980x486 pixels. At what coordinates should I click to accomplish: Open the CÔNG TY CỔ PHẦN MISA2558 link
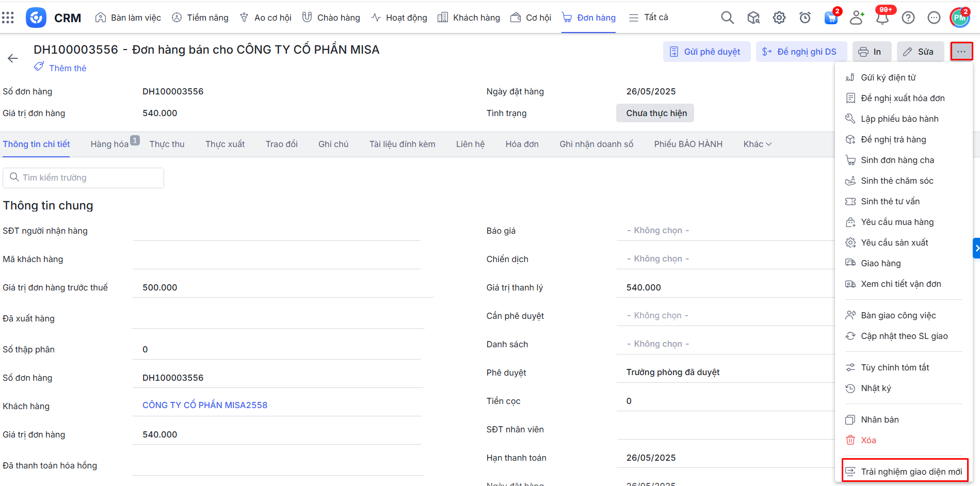click(x=205, y=406)
